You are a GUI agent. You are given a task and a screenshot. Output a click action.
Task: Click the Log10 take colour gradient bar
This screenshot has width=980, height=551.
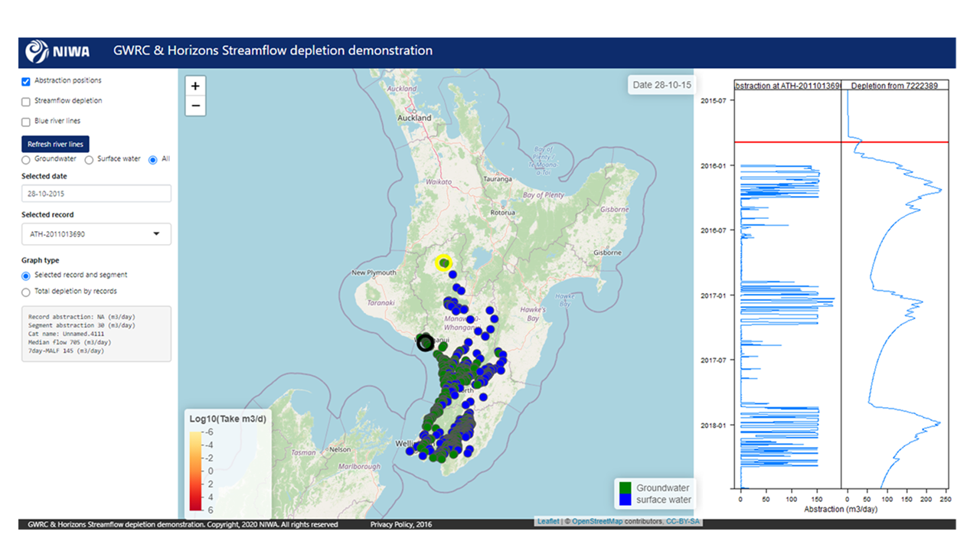pyautogui.click(x=196, y=471)
